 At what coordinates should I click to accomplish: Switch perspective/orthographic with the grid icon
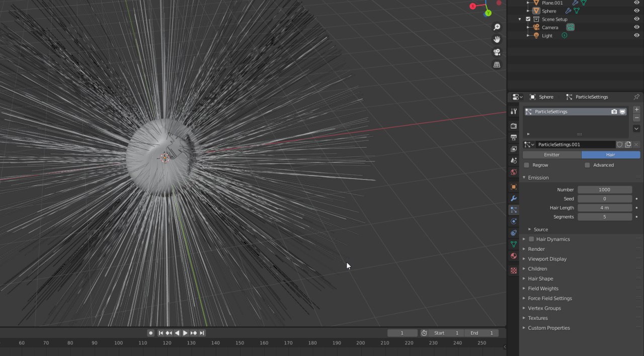coord(497,65)
